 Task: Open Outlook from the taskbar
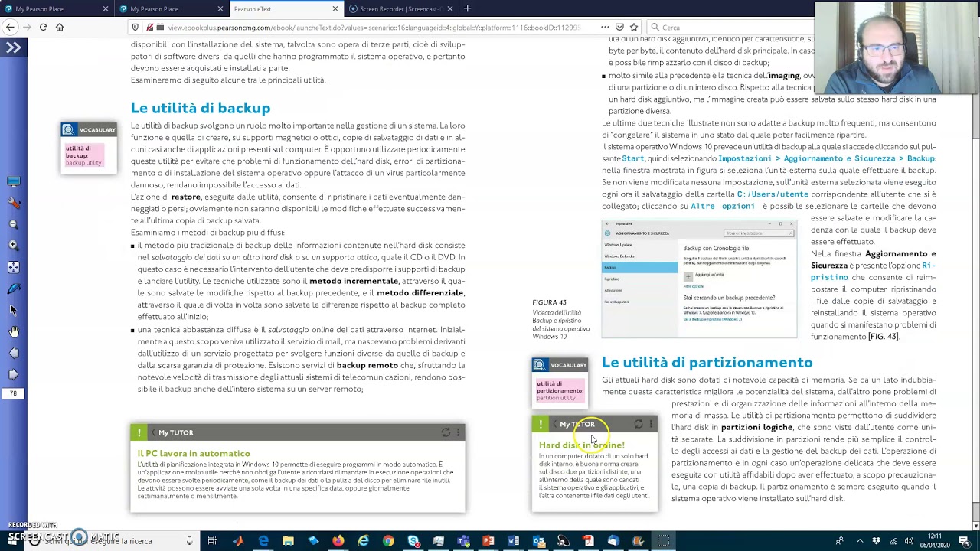click(538, 541)
